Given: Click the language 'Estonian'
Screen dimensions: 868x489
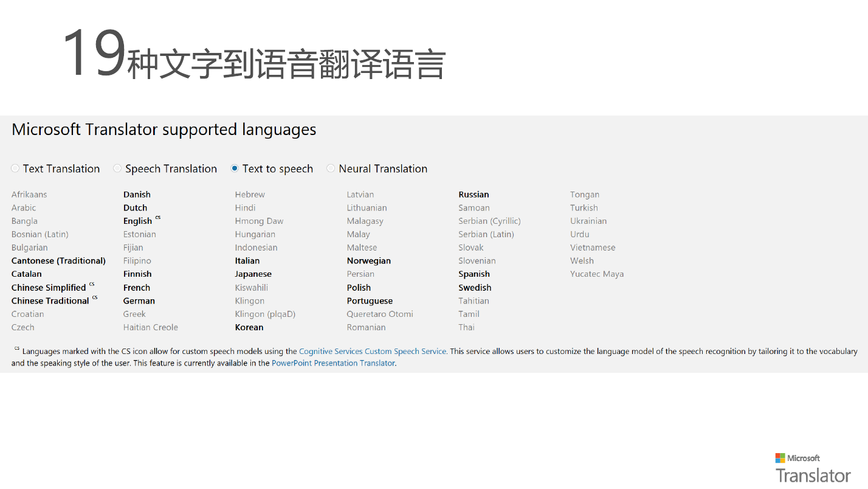Looking at the screenshot, I should 140,234.
